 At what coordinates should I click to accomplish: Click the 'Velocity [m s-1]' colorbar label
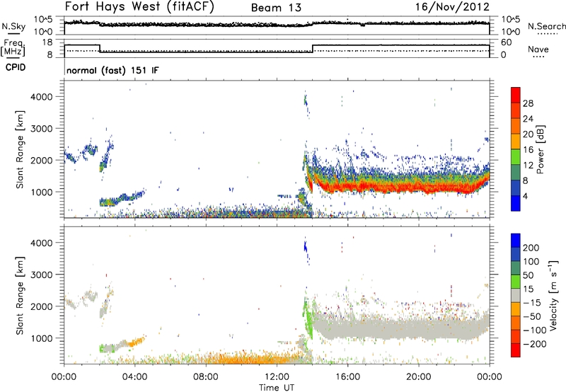point(553,295)
